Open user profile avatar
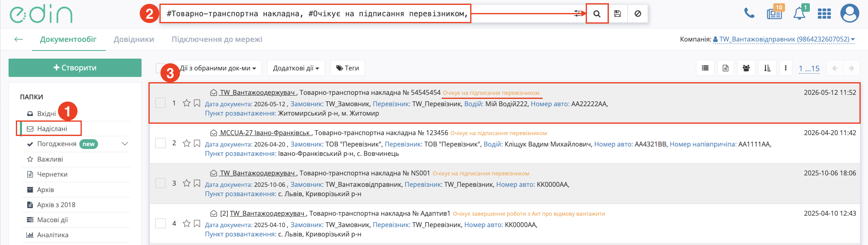Viewport: 868px width, 245px height. pyautogui.click(x=850, y=13)
